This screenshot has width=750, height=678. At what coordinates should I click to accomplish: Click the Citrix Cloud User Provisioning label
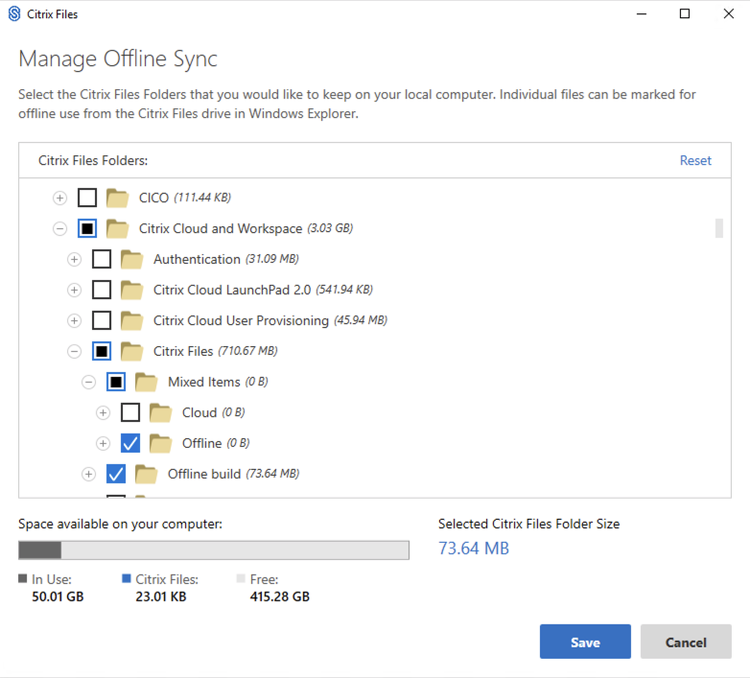tap(241, 320)
